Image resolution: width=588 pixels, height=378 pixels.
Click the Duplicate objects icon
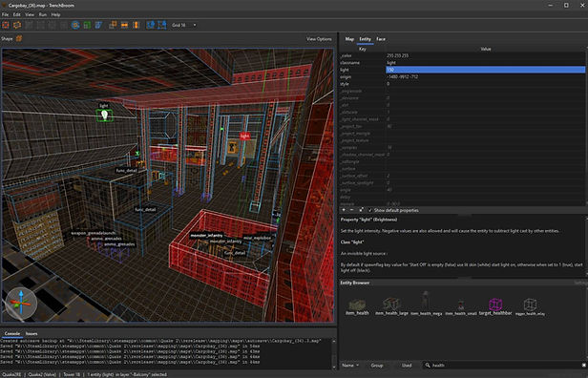click(113, 25)
